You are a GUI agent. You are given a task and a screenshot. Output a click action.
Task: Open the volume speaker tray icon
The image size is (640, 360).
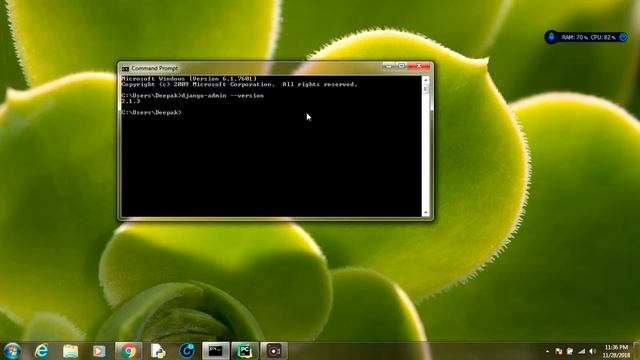tap(592, 351)
